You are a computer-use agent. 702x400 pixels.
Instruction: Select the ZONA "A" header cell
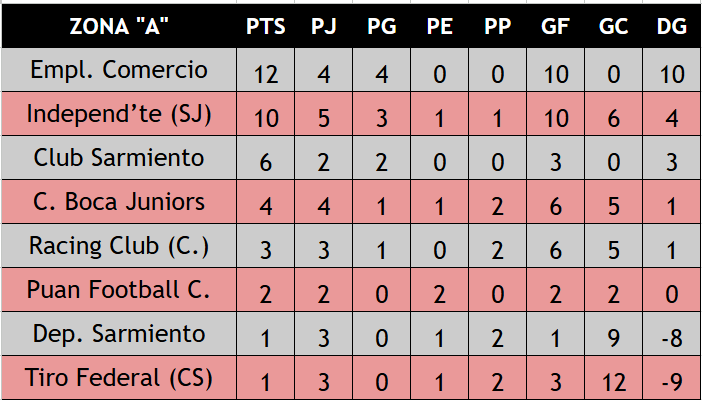[x=119, y=26]
